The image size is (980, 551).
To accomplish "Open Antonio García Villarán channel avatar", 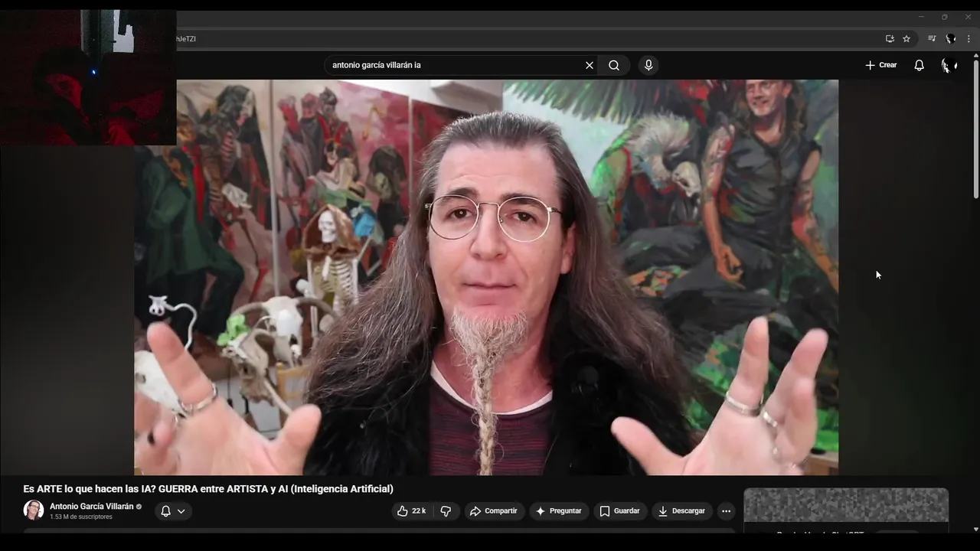I will (x=33, y=510).
